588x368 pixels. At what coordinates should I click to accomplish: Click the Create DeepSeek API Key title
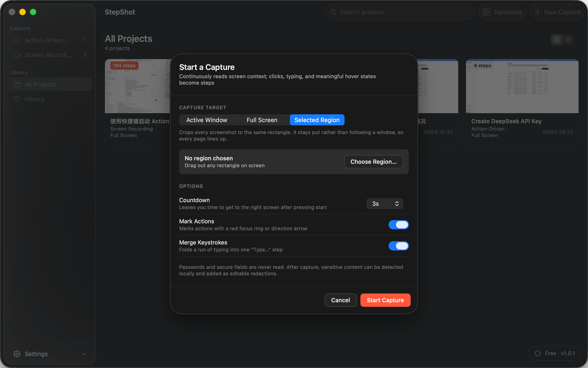coord(506,121)
